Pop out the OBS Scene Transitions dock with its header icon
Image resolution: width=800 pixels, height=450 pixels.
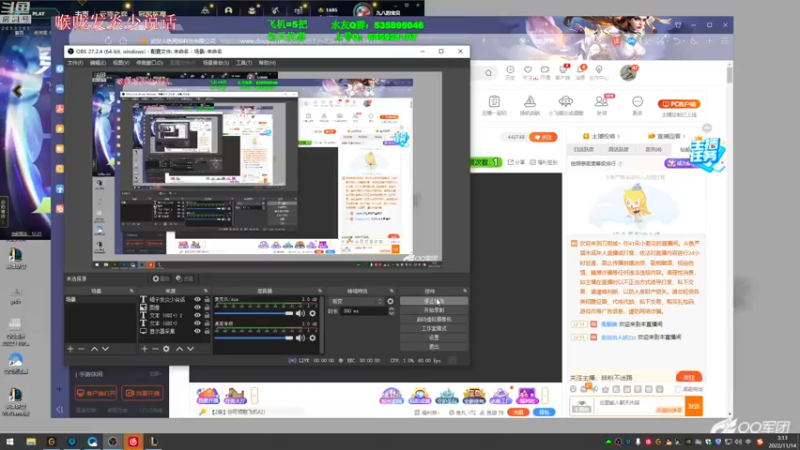pyautogui.click(x=392, y=291)
